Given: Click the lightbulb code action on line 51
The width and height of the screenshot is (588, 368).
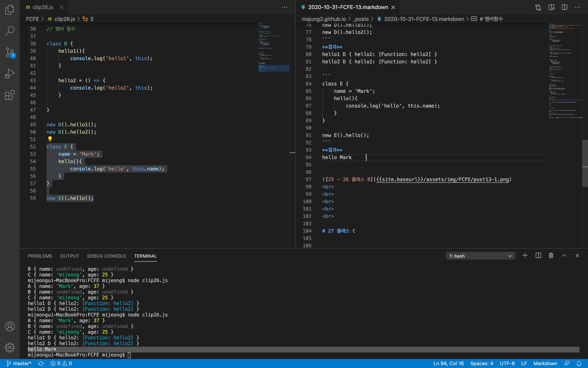Looking at the screenshot, I should (x=50, y=139).
